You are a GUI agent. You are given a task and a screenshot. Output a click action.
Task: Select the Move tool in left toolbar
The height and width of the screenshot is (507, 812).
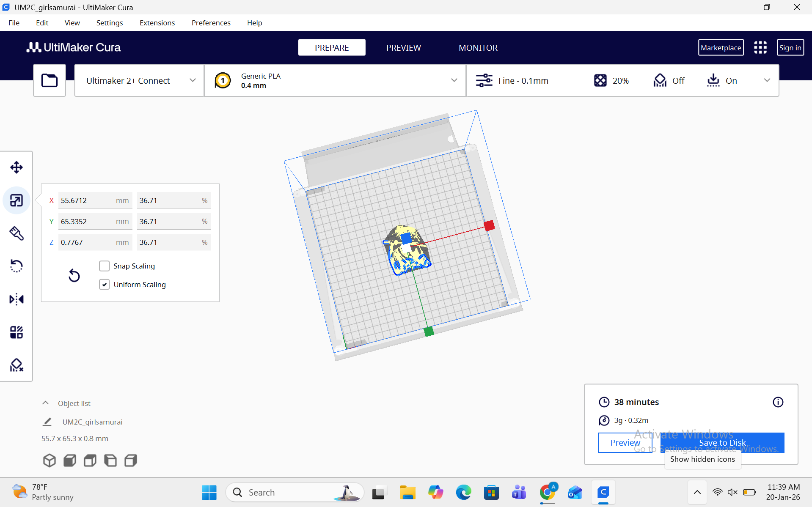coord(17,167)
